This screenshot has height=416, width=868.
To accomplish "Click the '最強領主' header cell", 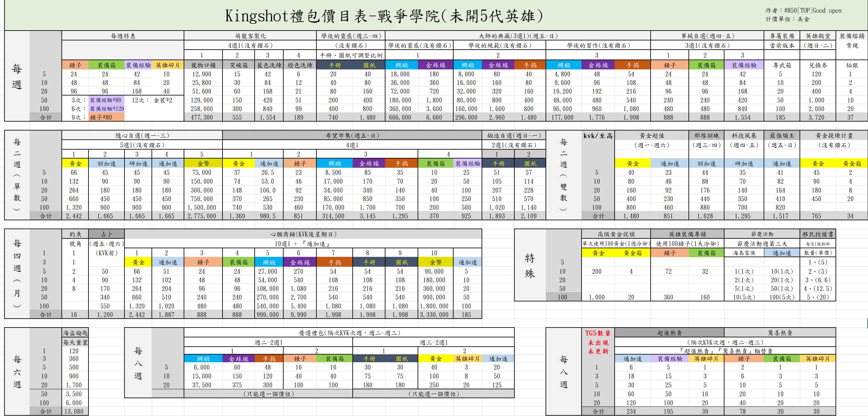I will tap(782, 135).
